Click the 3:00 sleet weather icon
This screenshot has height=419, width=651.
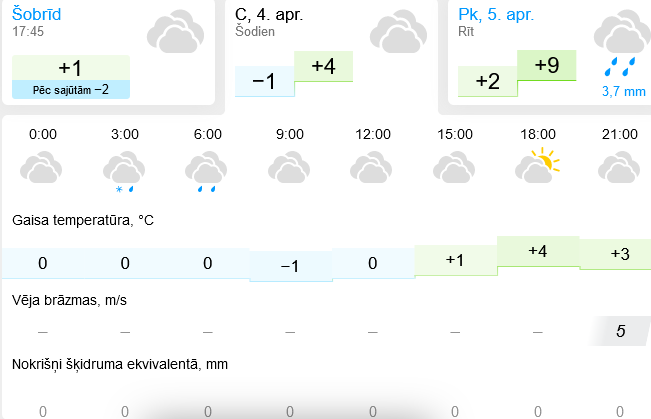tap(124, 172)
